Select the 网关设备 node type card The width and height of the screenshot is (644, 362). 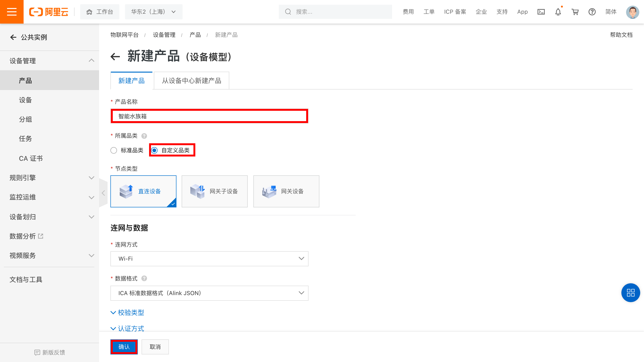tap(286, 191)
